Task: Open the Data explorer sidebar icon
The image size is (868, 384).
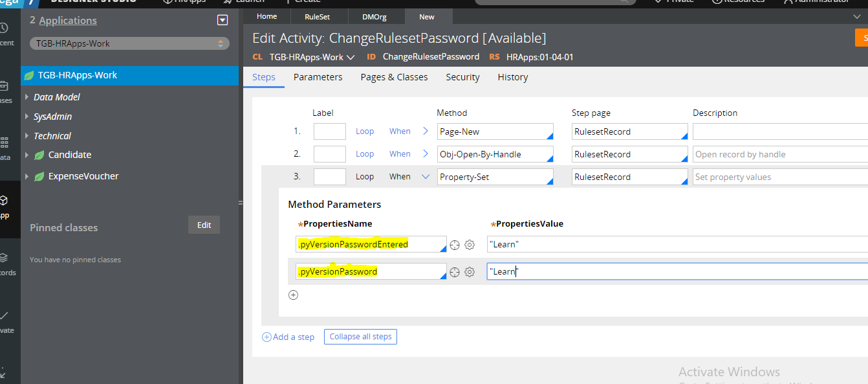Action: coord(5,146)
